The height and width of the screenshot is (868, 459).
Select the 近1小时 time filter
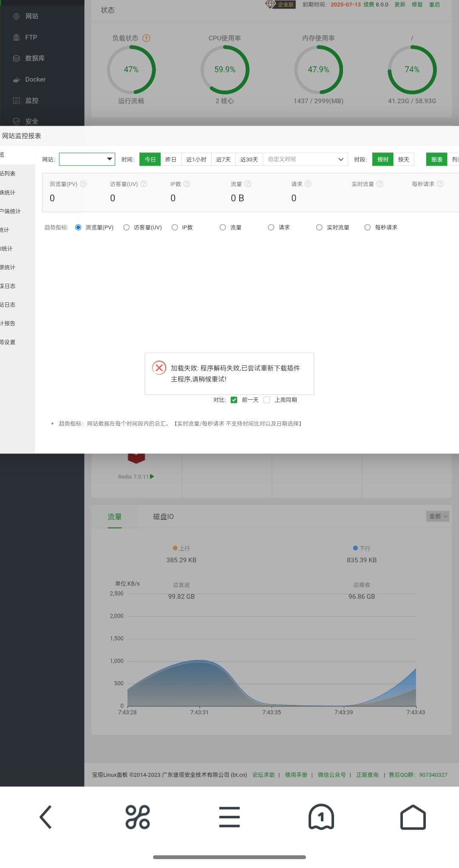click(196, 159)
